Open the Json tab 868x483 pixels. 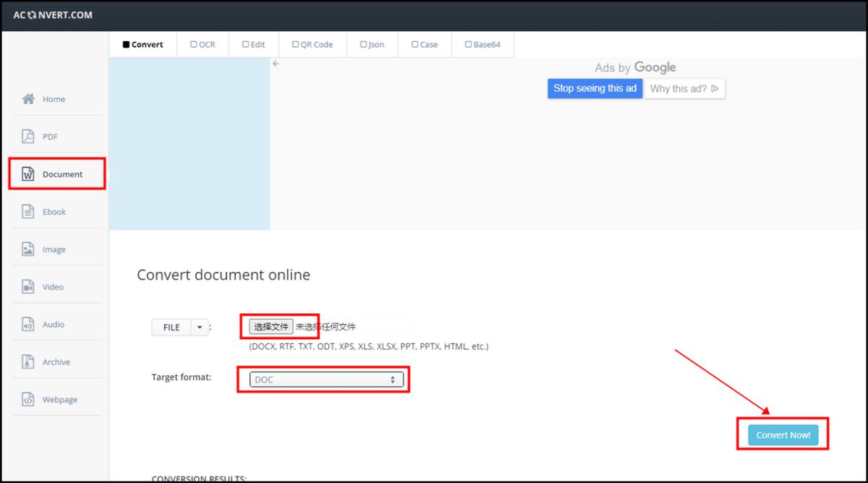[372, 44]
